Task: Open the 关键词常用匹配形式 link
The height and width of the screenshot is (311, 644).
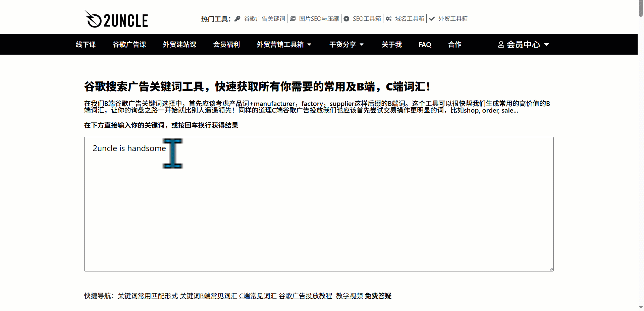Action: (x=148, y=296)
